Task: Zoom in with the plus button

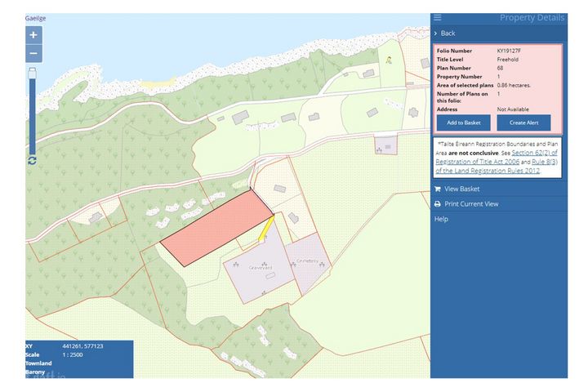Action: 33,35
